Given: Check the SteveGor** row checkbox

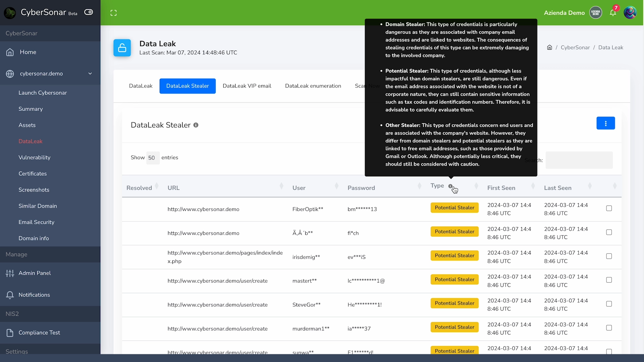Looking at the screenshot, I should point(609,304).
